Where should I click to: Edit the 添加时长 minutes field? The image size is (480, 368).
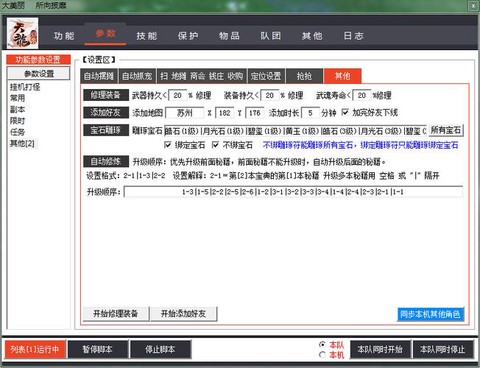pyautogui.click(x=310, y=113)
